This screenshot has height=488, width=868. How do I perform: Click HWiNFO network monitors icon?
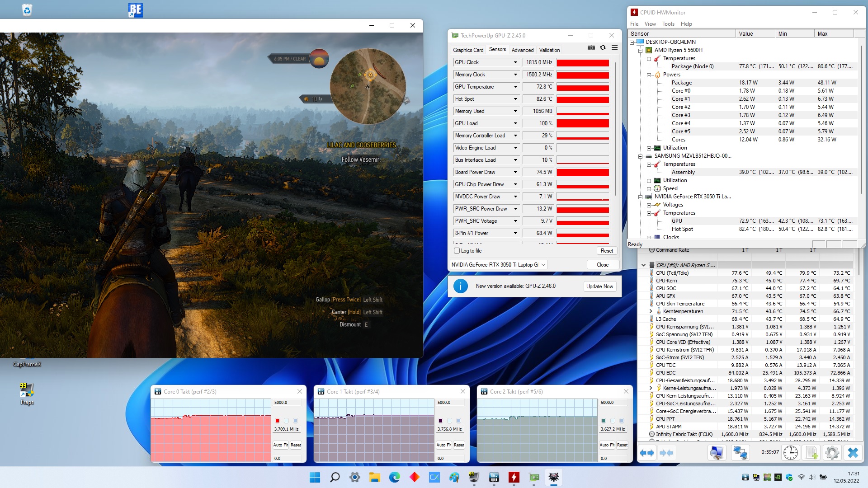pos(740,453)
